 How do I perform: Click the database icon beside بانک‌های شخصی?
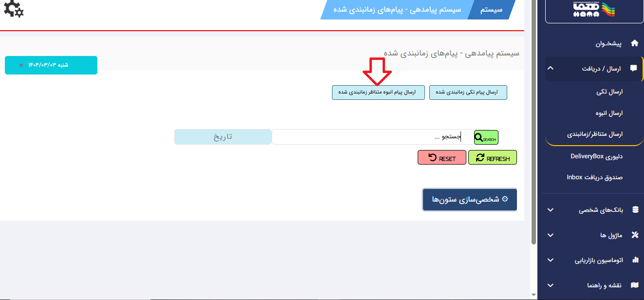635,210
